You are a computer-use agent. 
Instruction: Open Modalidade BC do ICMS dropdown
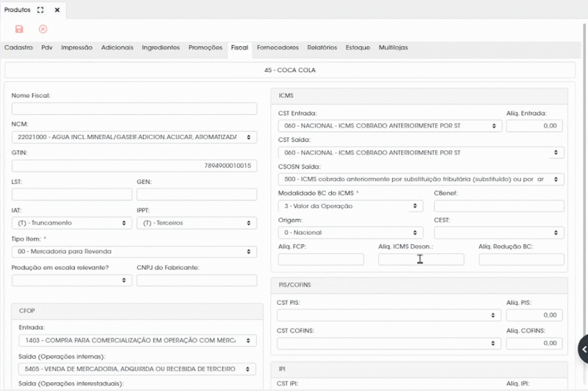click(350, 206)
